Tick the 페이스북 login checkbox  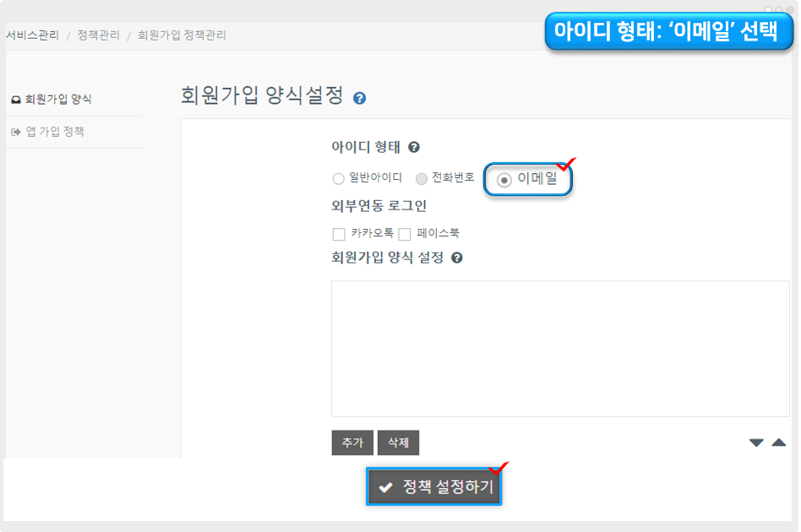click(405, 234)
